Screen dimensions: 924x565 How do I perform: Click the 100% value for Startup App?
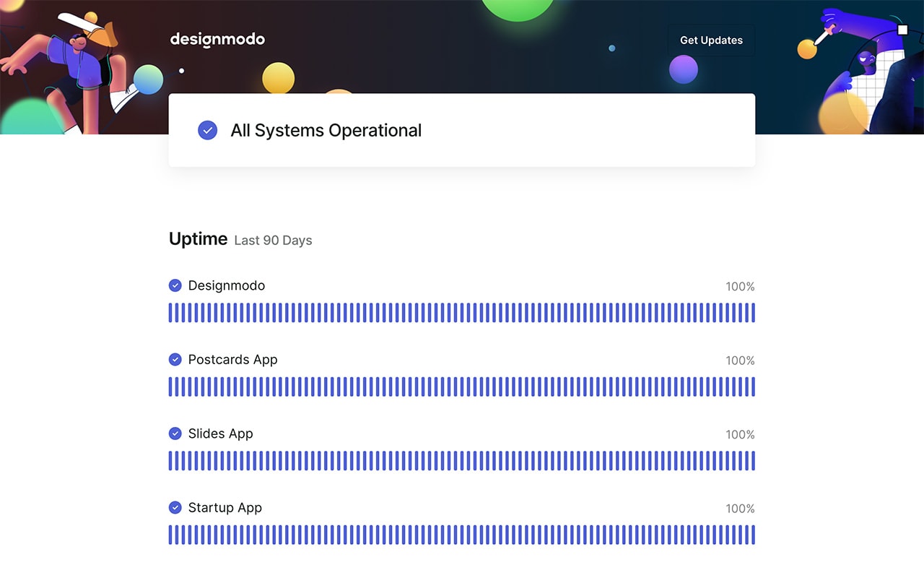pyautogui.click(x=740, y=509)
